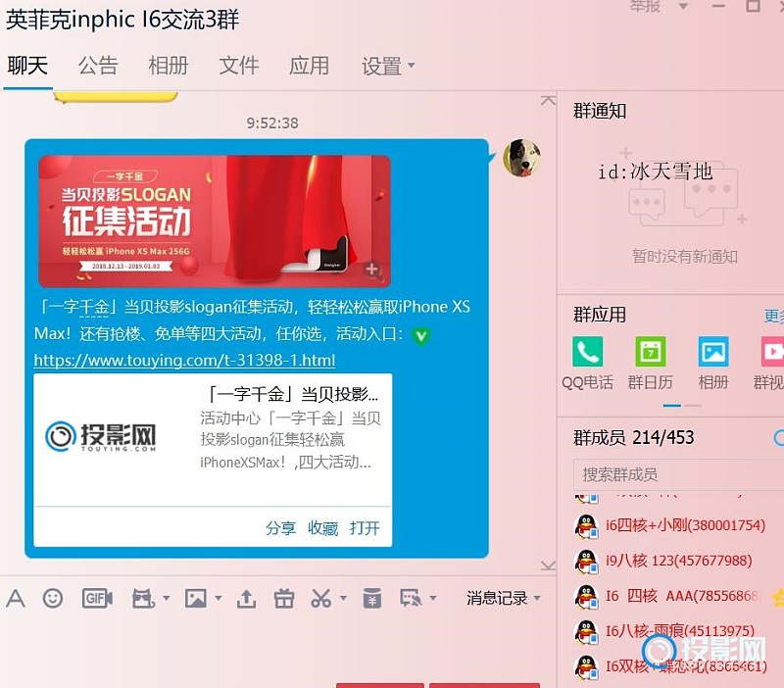Image resolution: width=784 pixels, height=688 pixels.
Task: Select member i6四核+小刚(380001754)
Action: tap(685, 525)
